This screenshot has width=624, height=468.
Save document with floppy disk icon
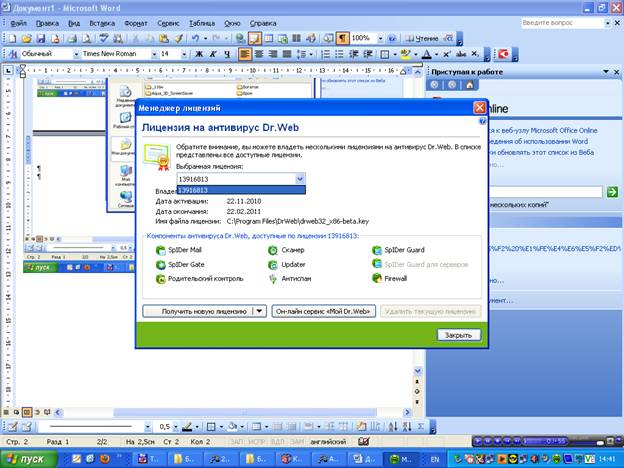[41, 39]
